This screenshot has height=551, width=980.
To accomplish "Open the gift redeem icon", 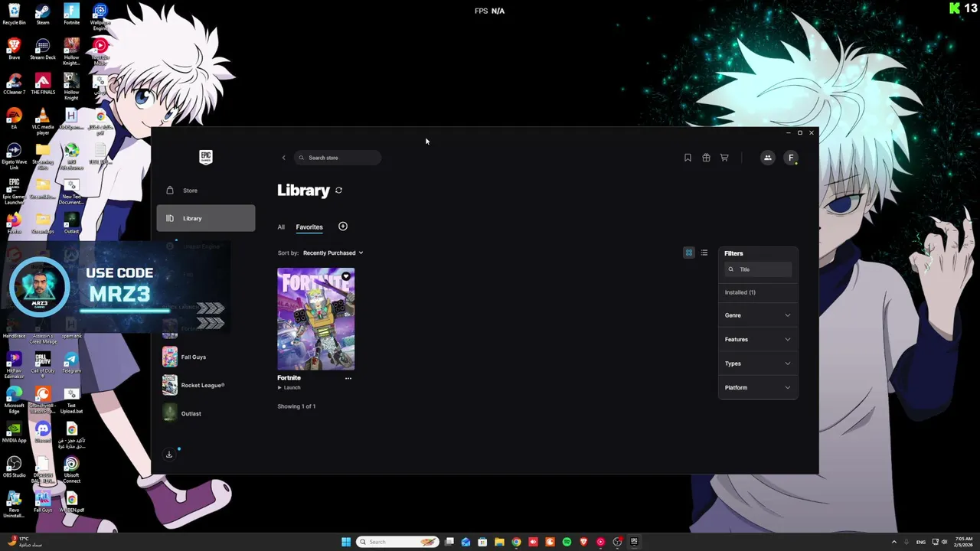I will (706, 158).
